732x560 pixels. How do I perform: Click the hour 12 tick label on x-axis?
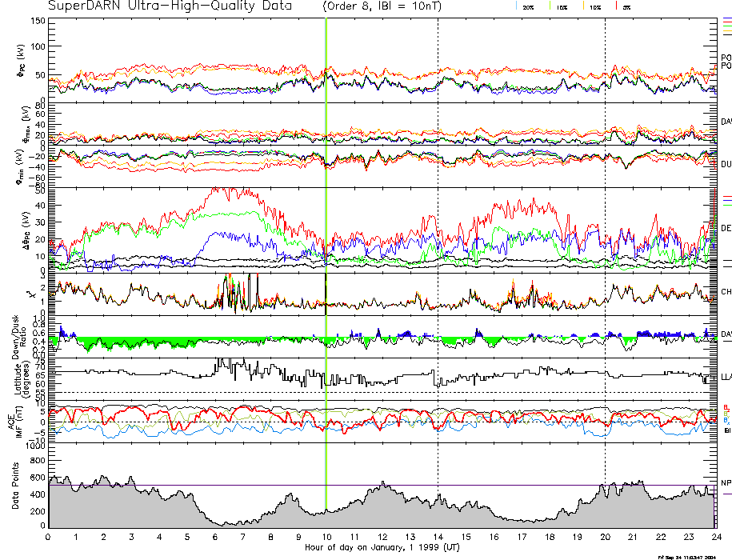(382, 538)
